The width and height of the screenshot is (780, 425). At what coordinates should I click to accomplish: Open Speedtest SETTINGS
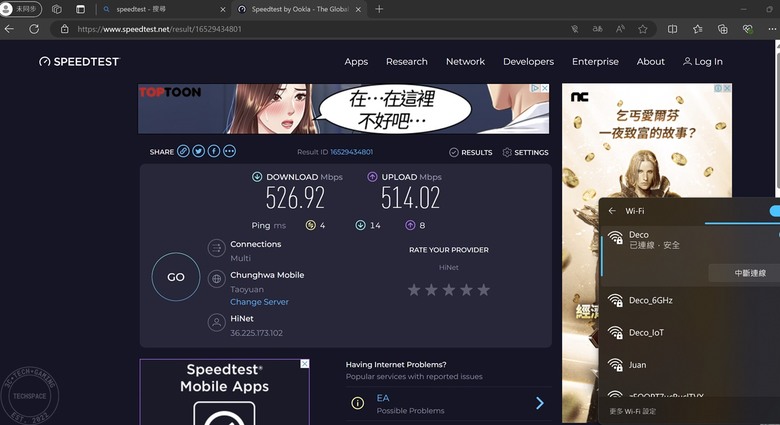525,152
